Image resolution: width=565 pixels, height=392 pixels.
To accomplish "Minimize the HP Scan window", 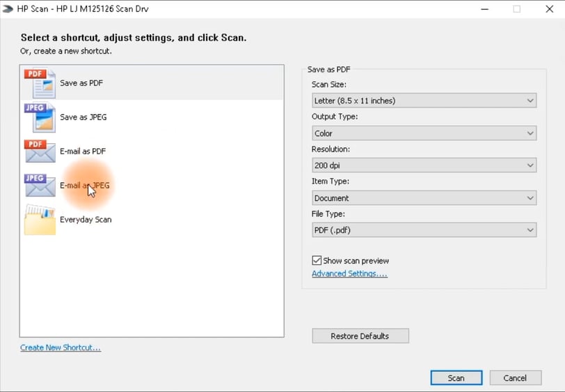I will 485,9.
